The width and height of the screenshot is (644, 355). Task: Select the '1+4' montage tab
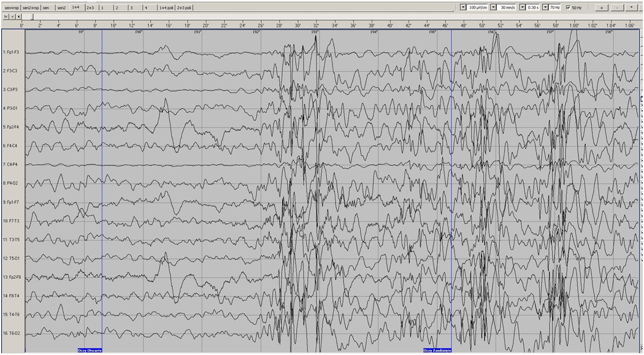click(x=77, y=8)
